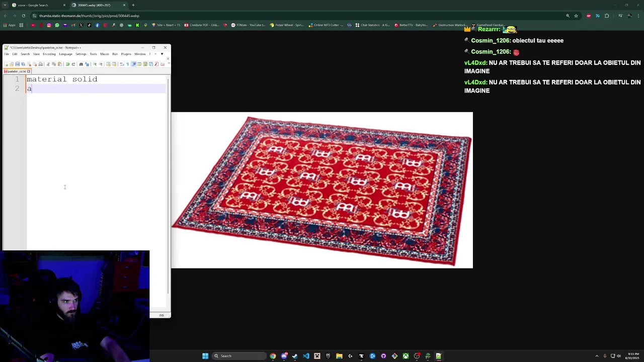Open the 'Combine PDF' bookmark
The height and width of the screenshot is (362, 644).
202,25
